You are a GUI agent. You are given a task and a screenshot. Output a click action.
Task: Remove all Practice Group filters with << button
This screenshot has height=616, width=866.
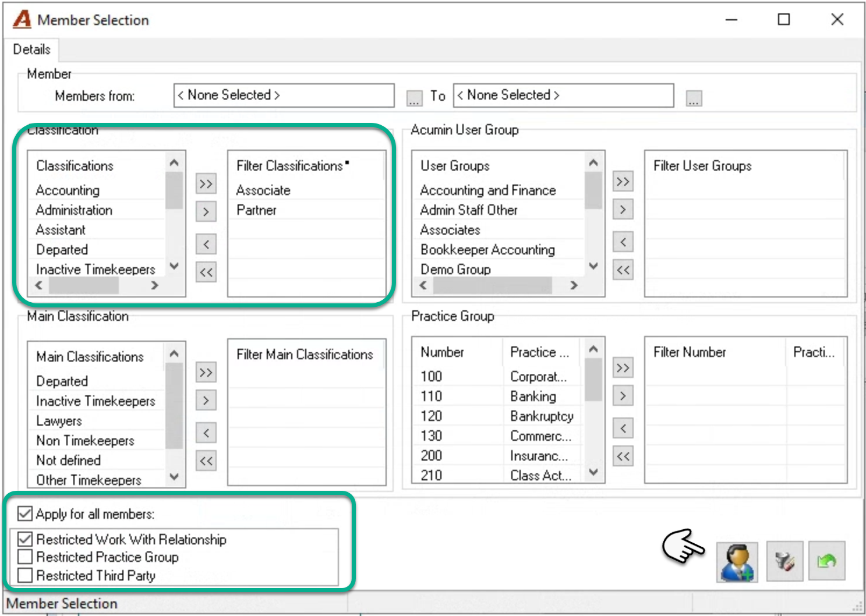tap(623, 456)
